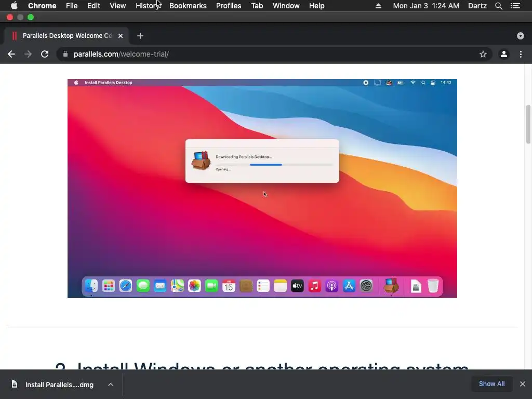Click the Photos icon in pictured dock
The width and height of the screenshot is (532, 399).
194,286
